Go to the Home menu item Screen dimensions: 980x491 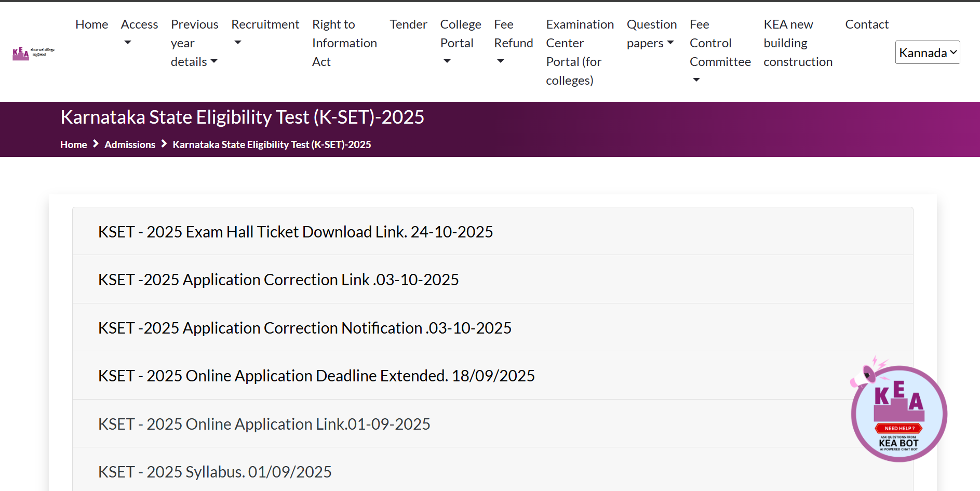click(91, 24)
